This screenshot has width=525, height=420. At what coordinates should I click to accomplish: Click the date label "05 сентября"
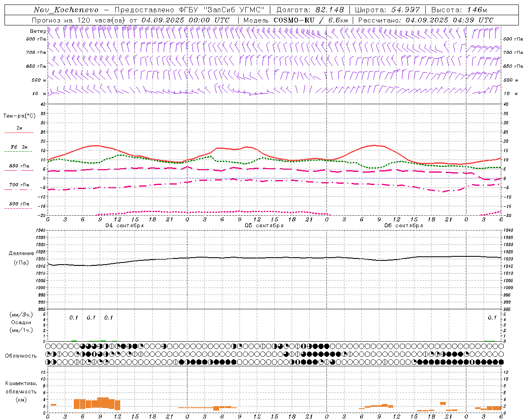(264, 226)
